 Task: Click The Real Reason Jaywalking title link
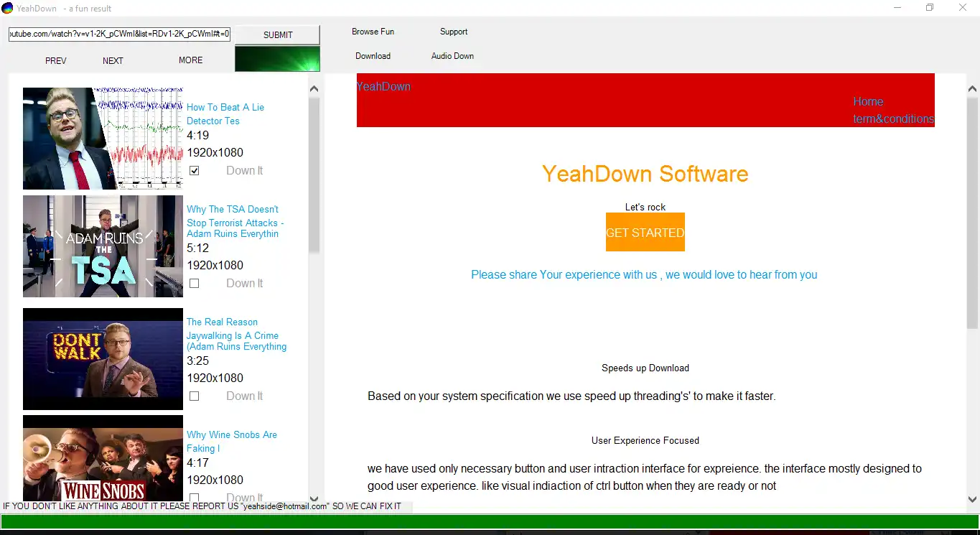(x=237, y=334)
